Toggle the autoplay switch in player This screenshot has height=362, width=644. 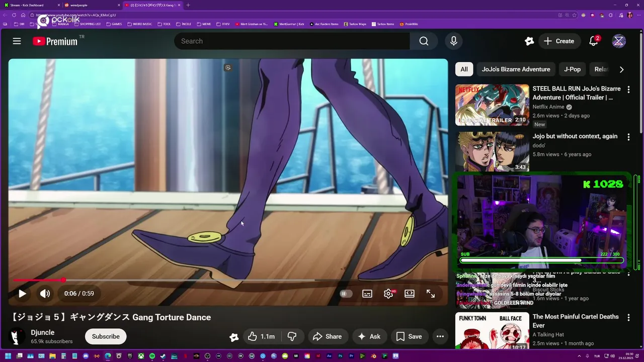point(346,294)
